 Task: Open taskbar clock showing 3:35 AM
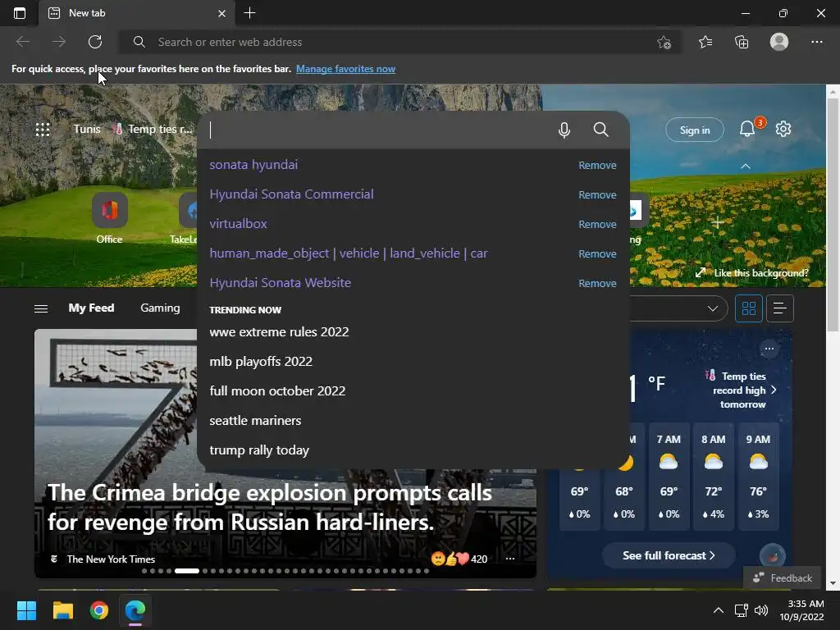pyautogui.click(x=801, y=610)
